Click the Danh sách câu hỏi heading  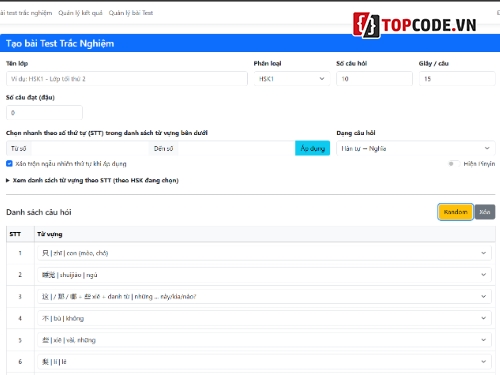[39, 212]
